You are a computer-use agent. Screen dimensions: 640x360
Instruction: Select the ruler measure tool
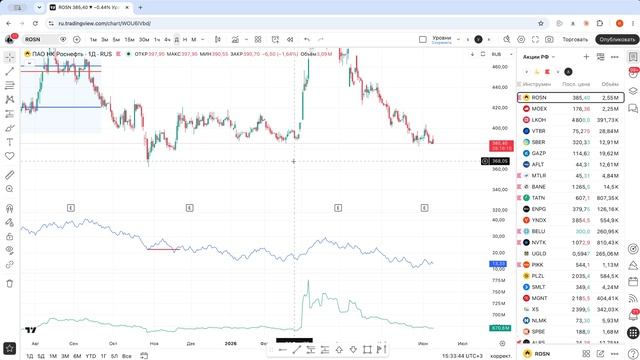(9, 175)
